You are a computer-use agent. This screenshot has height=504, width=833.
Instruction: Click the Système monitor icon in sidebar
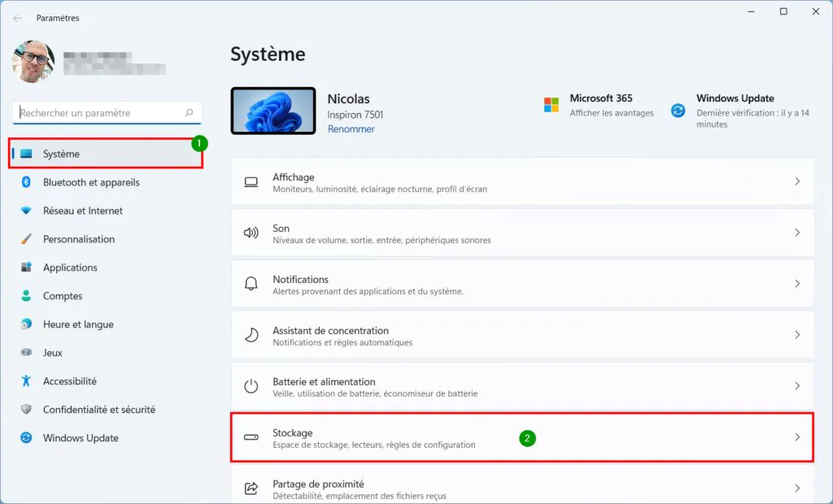pos(26,154)
